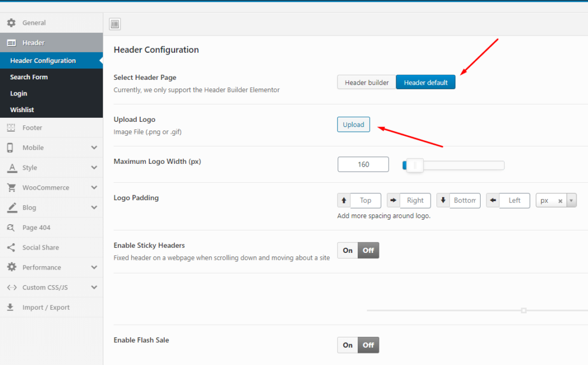Click the Right padding input field

point(415,201)
